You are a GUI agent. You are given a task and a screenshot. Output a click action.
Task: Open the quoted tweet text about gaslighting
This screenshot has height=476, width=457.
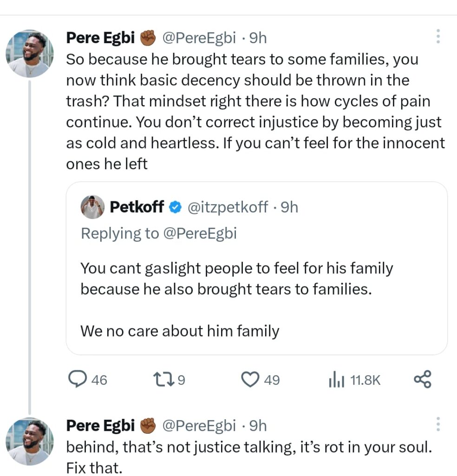[x=237, y=278]
